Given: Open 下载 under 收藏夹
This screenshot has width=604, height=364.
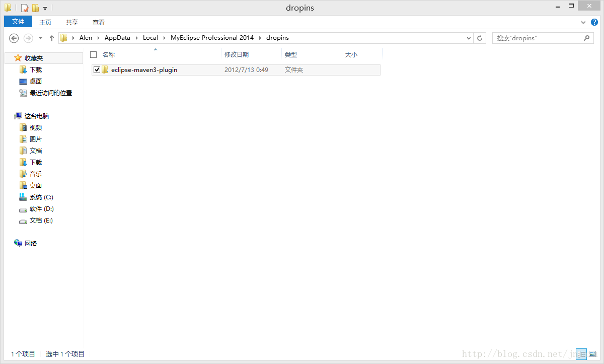Looking at the screenshot, I should [36, 70].
